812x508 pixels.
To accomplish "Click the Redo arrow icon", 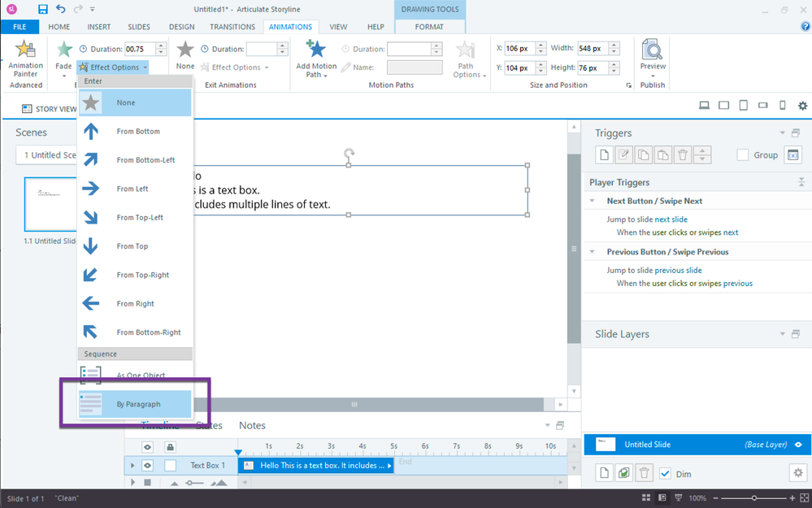I will tap(78, 9).
